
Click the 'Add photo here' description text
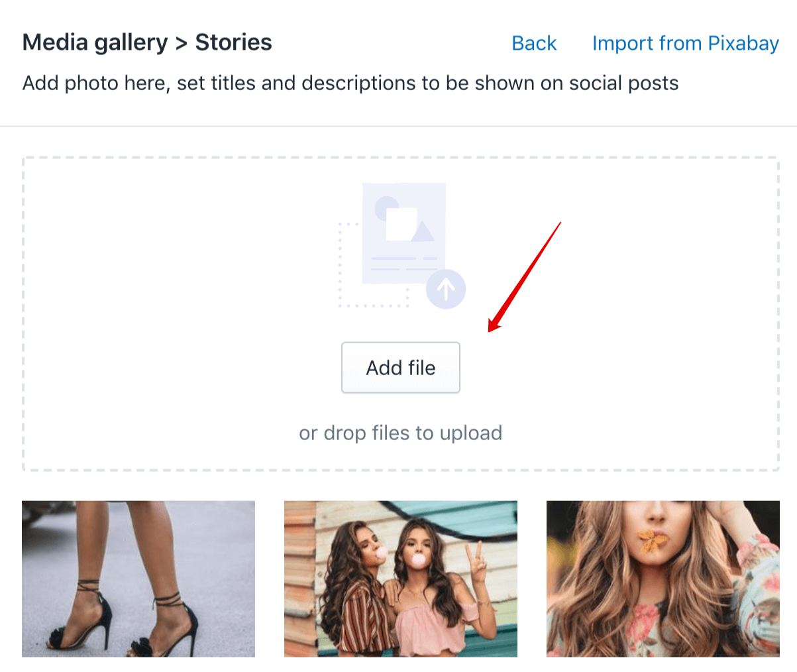point(350,84)
